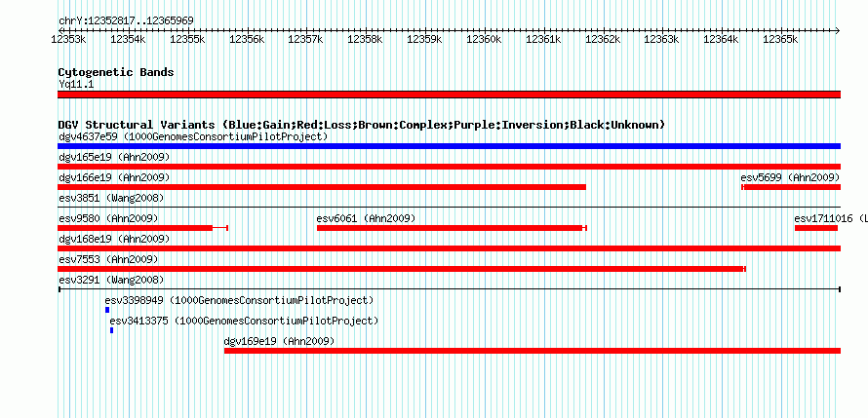Click the esv3413375 small blue gain marker
This screenshot has width=868, height=418.
tap(112, 330)
